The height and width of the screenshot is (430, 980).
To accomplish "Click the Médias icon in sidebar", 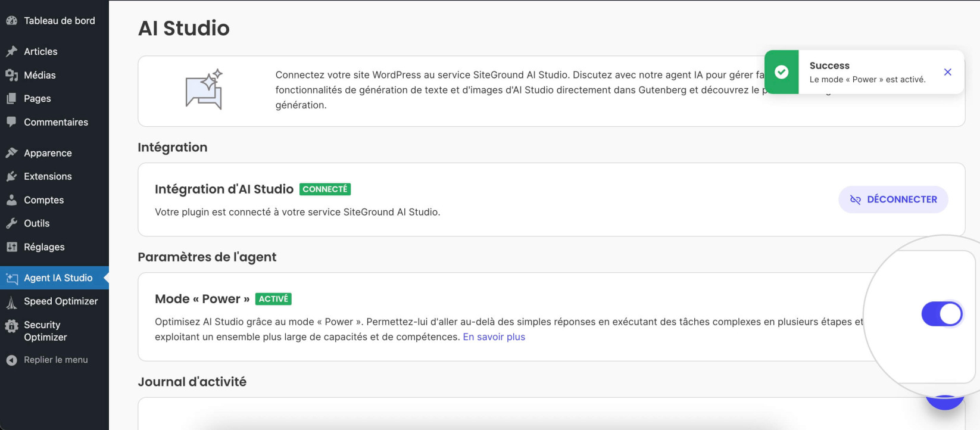I will coord(11,75).
